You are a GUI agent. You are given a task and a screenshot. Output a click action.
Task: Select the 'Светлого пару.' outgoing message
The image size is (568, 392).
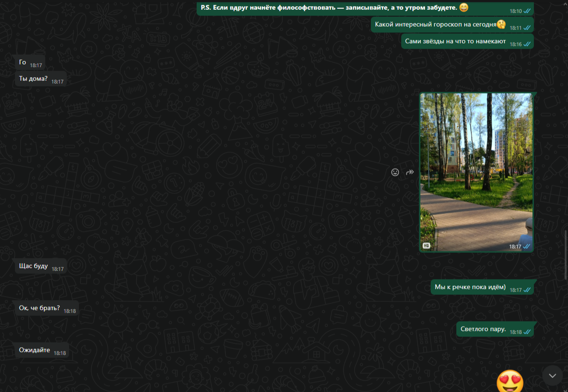click(x=483, y=329)
